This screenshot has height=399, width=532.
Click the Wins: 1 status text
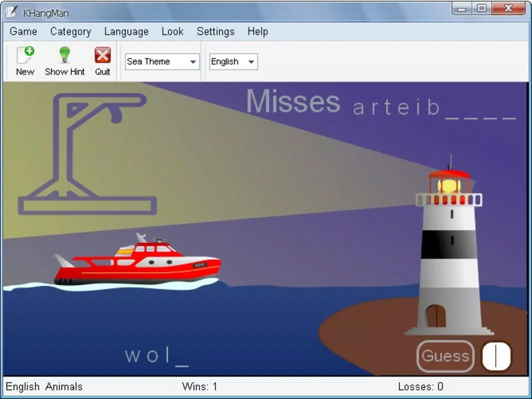(x=199, y=387)
